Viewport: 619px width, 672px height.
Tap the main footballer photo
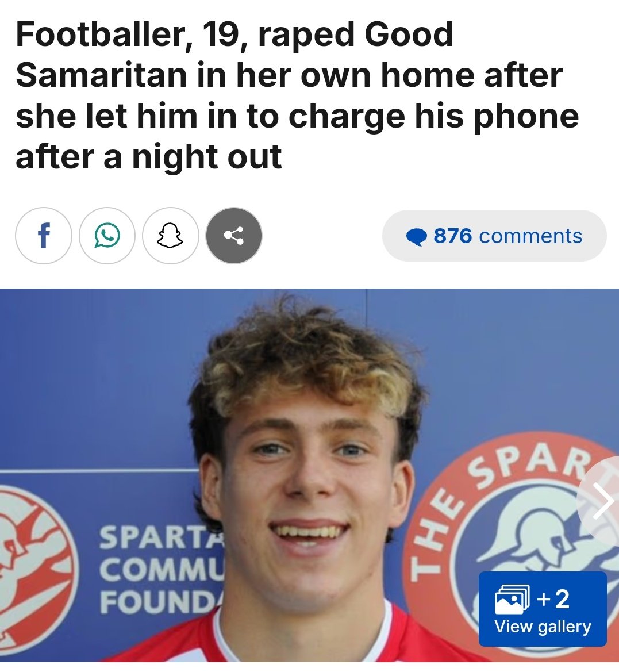309,475
